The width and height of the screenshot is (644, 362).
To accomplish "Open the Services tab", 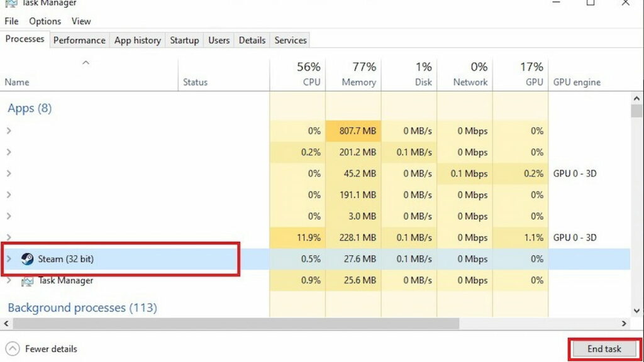I will tap(291, 40).
